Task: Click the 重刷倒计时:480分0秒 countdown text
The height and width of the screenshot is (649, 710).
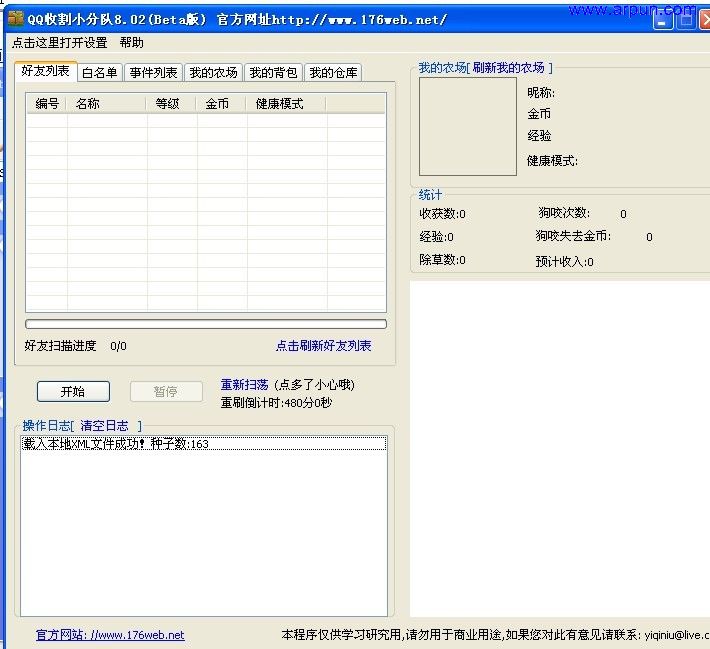Action: coord(276,403)
